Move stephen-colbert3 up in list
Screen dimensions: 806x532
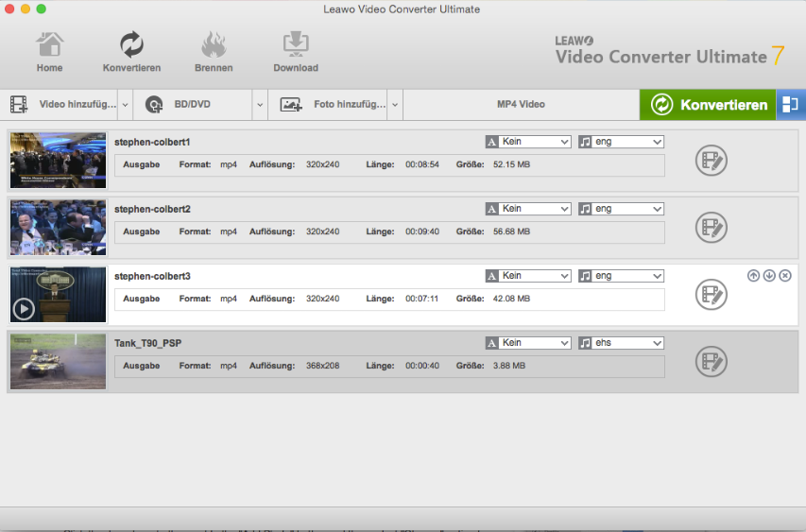point(753,275)
